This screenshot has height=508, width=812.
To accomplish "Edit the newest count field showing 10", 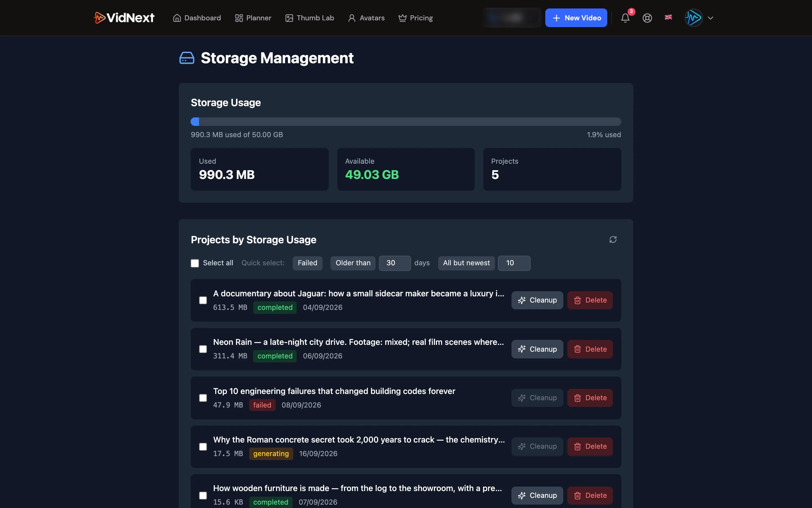I will point(514,263).
